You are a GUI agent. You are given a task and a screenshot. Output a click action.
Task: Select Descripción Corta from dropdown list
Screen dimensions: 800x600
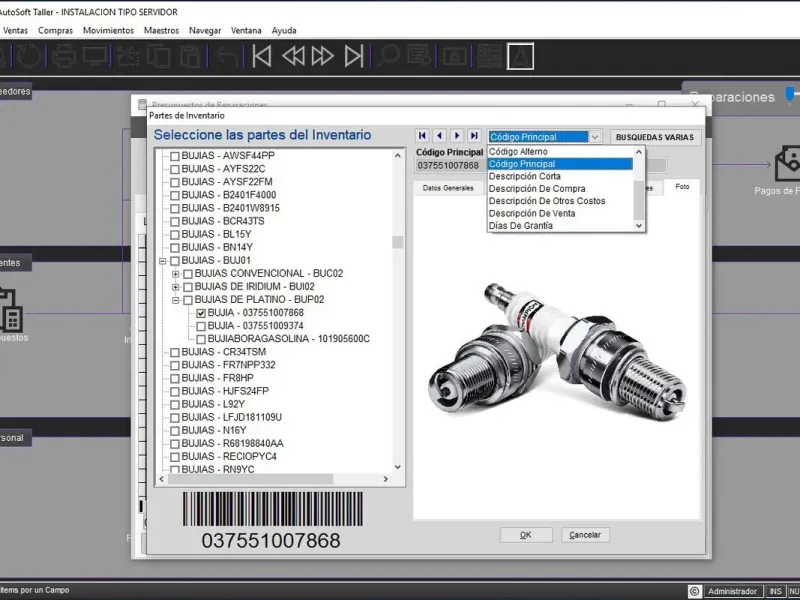pos(524,176)
